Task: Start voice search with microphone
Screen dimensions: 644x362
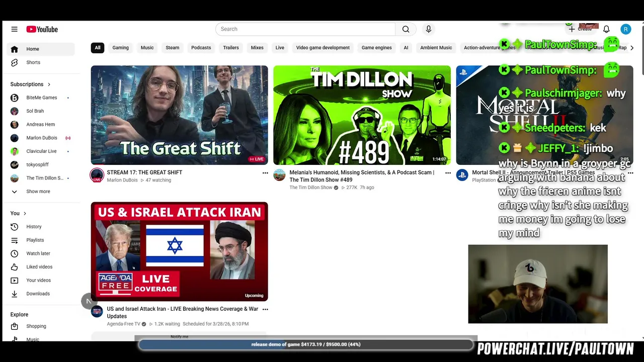Action: [429, 29]
